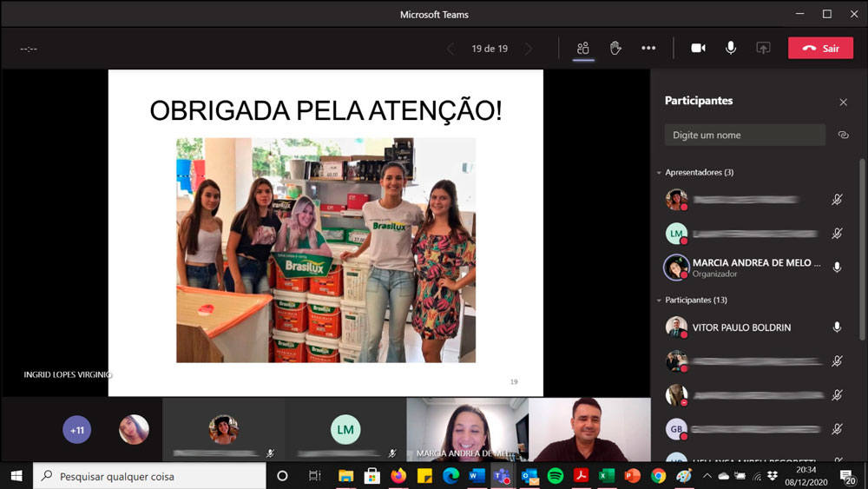Toggle your microphone in the meeting toolbar
The image size is (868, 489).
tap(731, 48)
